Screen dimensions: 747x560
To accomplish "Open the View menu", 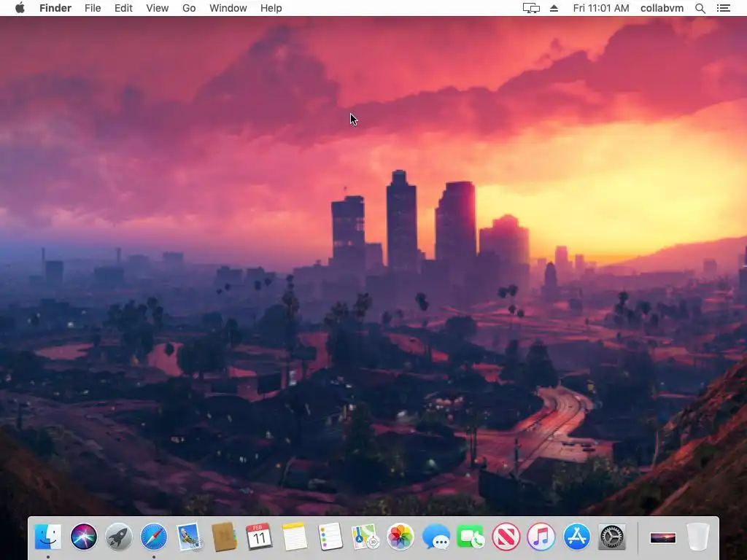I will [158, 8].
